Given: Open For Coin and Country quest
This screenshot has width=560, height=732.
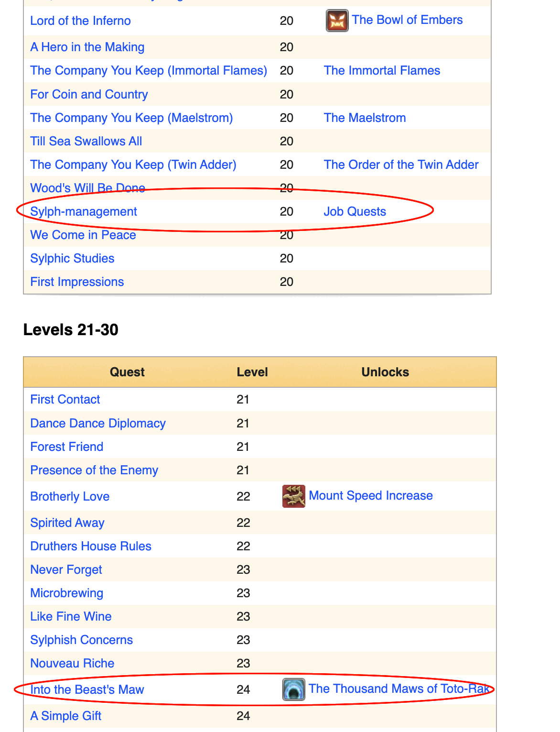Looking at the screenshot, I should point(89,94).
